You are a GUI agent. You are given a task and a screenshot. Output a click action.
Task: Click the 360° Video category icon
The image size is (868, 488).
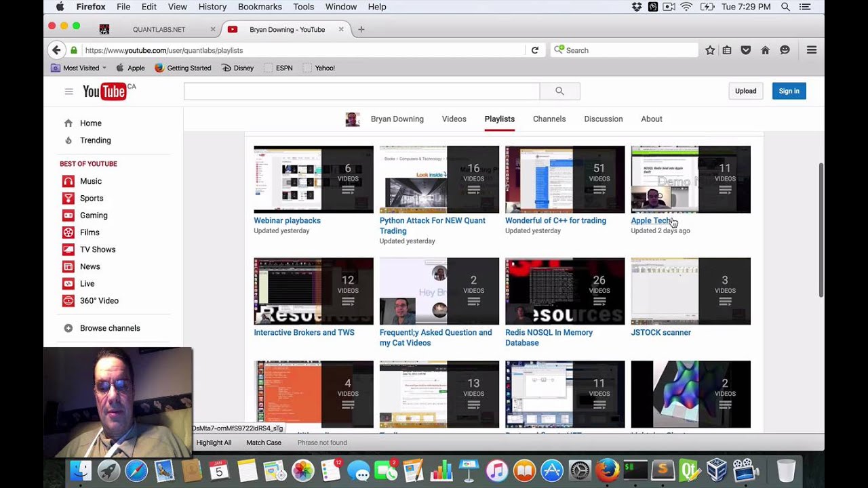coord(68,300)
